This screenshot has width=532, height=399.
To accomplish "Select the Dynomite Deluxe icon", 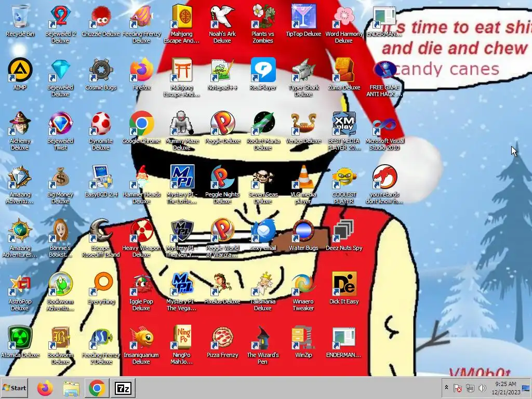I will point(101,131).
